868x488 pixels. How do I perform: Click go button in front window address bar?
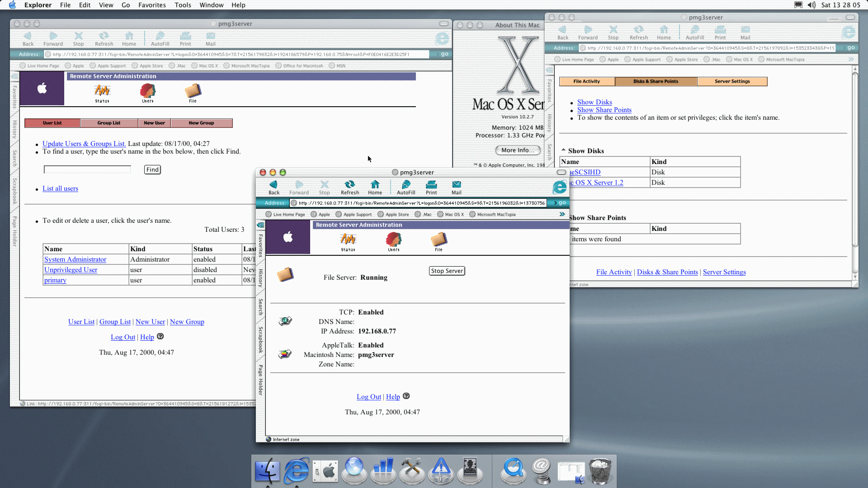(x=560, y=203)
